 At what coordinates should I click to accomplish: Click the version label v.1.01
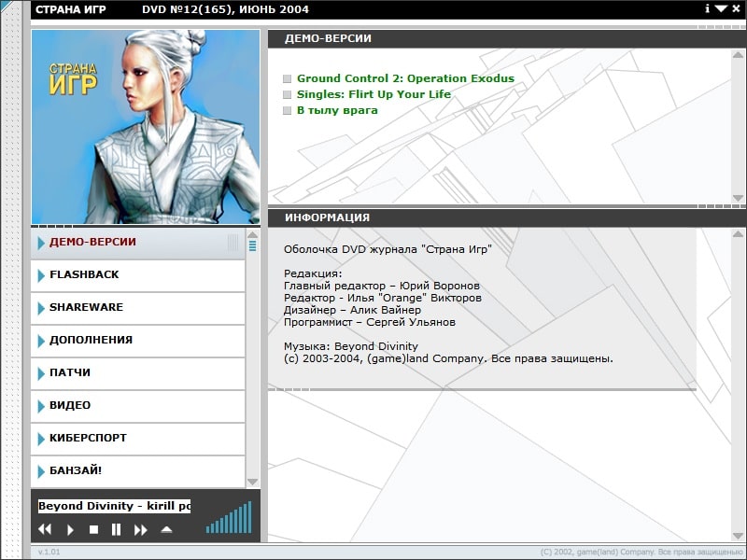tap(49, 552)
